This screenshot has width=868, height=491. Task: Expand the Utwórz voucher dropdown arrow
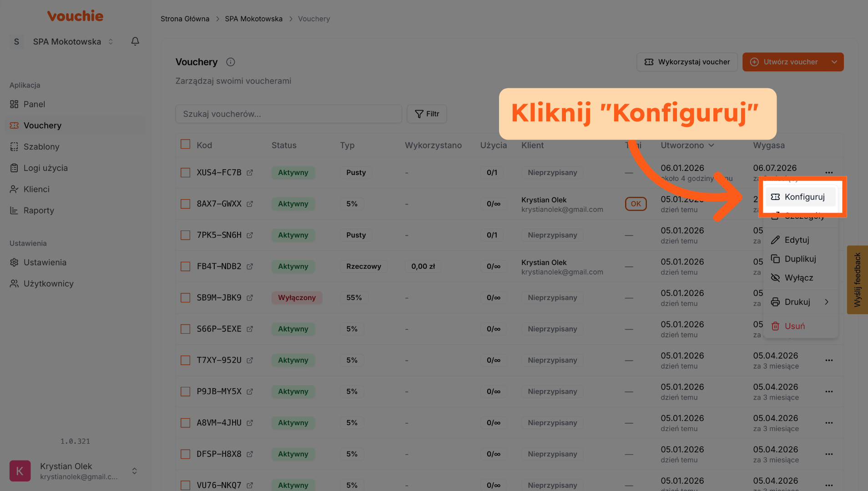(x=834, y=62)
